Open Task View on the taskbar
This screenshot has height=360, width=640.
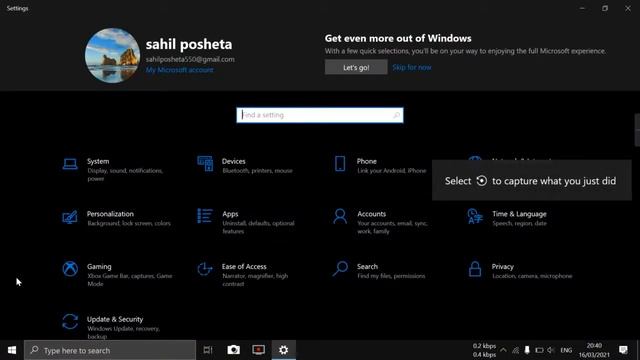[208, 350]
